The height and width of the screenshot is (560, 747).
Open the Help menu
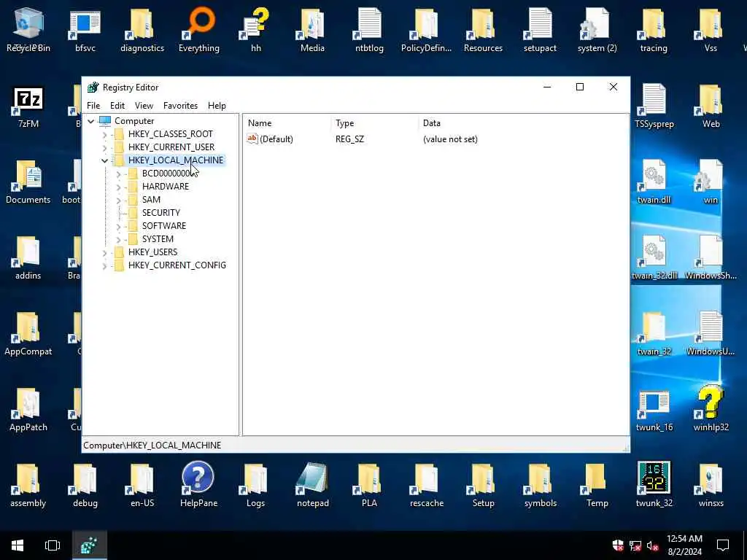(x=217, y=106)
